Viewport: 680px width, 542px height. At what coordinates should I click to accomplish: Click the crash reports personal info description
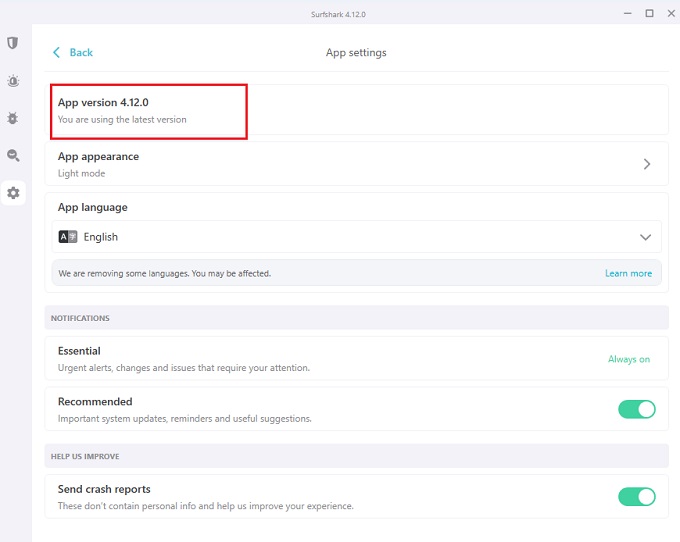(x=206, y=506)
